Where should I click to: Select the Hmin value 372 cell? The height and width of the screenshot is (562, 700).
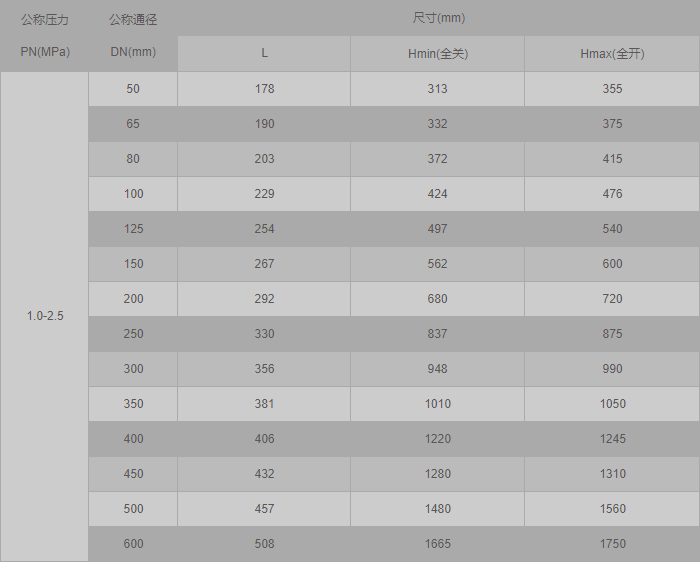pos(437,159)
